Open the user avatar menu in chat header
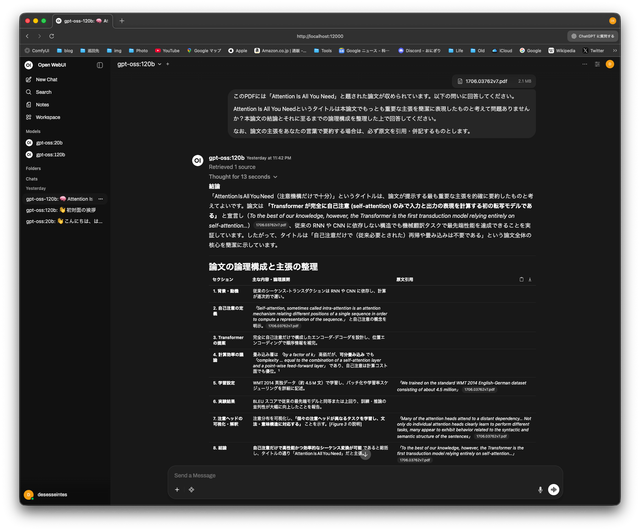This screenshot has height=531, width=640. [610, 64]
